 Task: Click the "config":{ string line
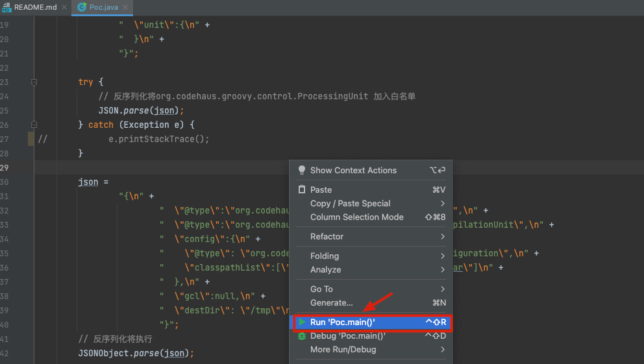tap(210, 239)
